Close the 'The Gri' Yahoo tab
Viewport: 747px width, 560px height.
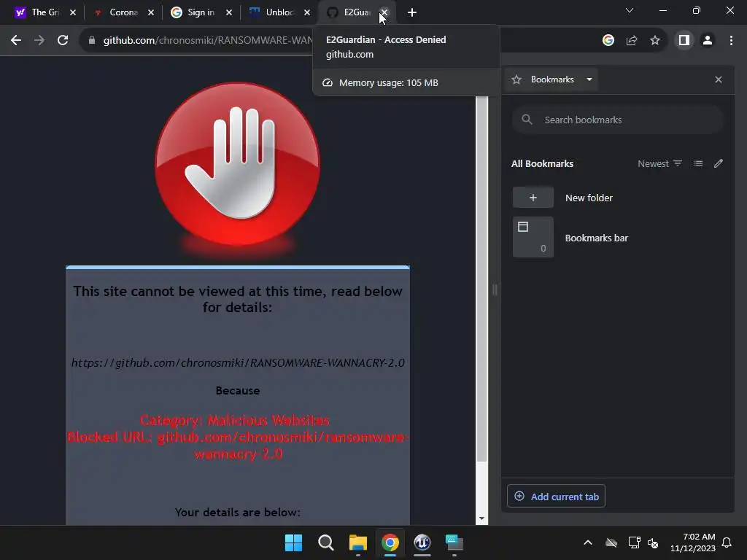coord(73,13)
